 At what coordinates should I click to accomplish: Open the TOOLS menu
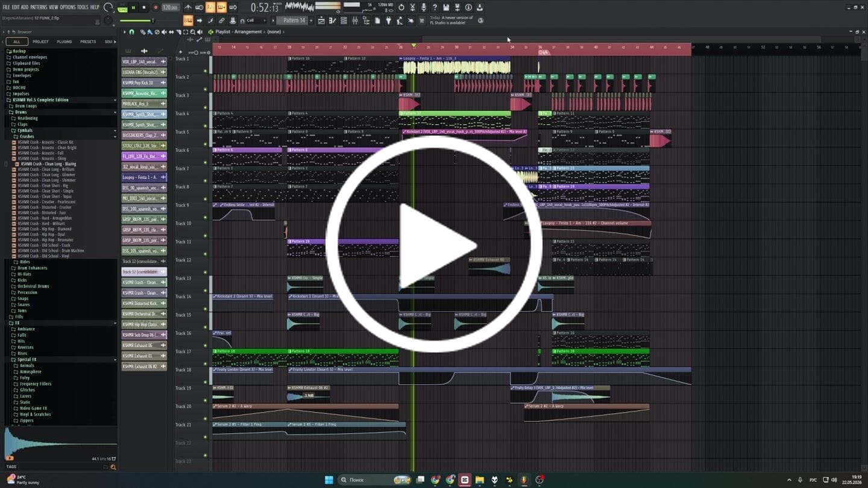[x=83, y=7]
